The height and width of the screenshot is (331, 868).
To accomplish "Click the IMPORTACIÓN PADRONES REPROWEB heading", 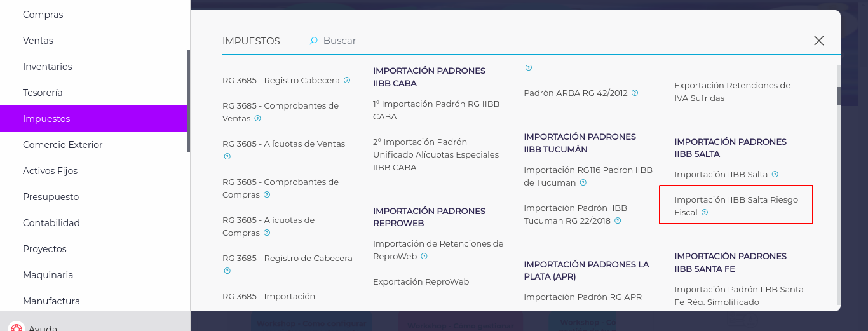I will pyautogui.click(x=429, y=217).
